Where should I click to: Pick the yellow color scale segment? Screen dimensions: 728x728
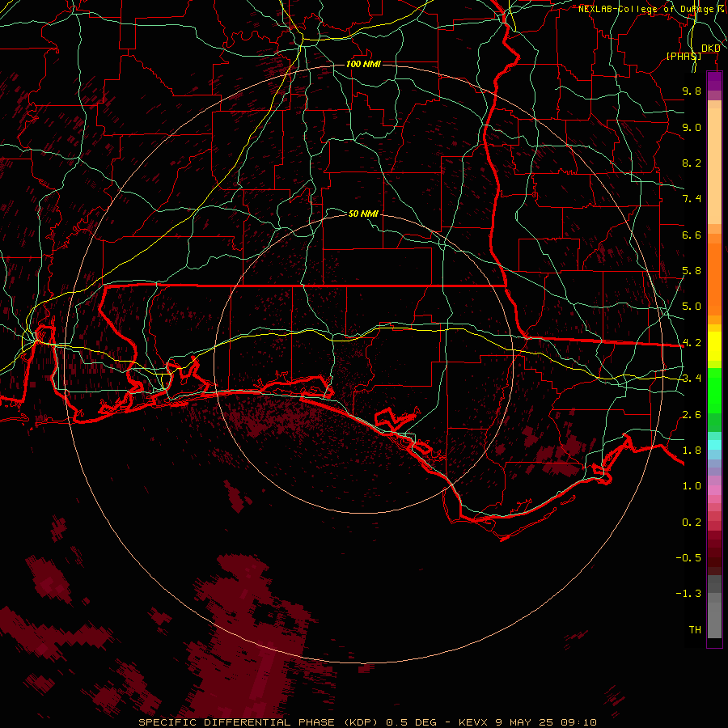coord(714,347)
